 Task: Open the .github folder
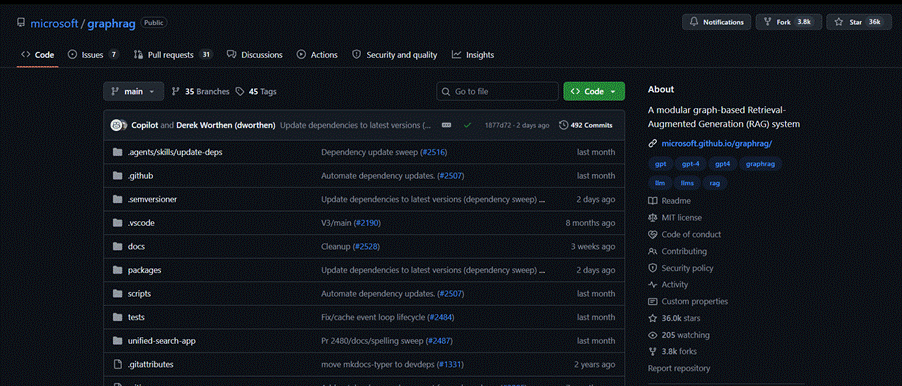[x=140, y=176]
